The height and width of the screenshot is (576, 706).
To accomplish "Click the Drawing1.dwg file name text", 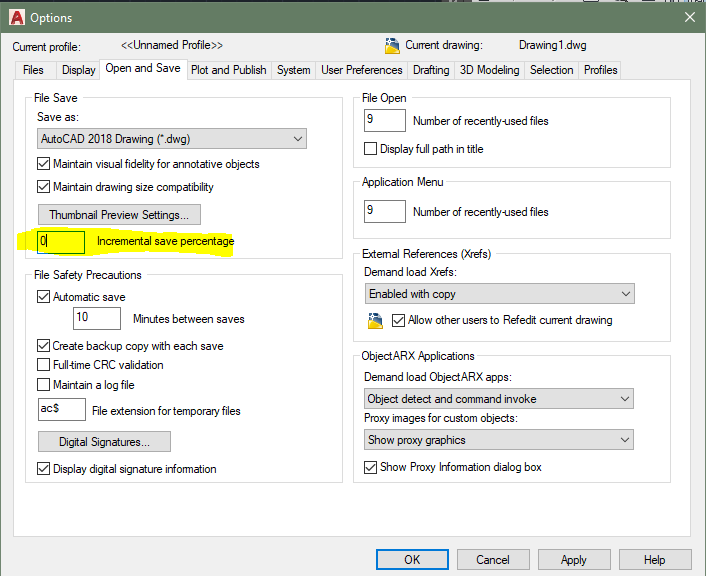I will [x=552, y=45].
